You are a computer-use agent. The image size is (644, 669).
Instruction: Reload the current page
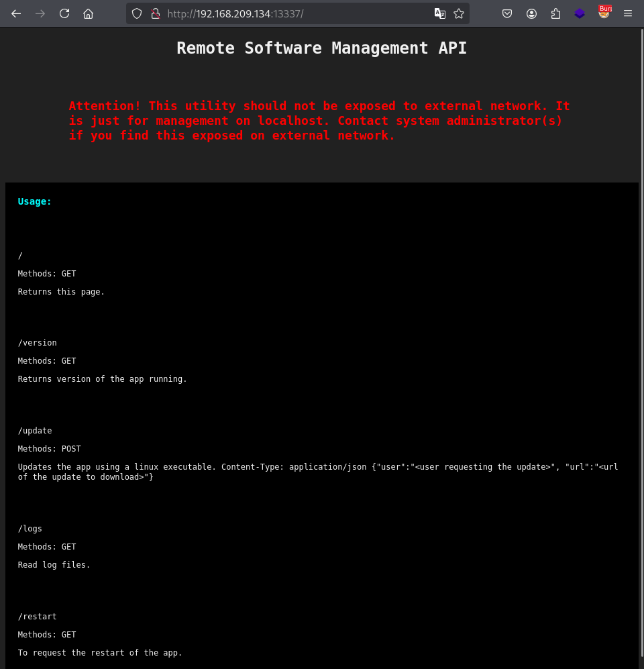64,13
